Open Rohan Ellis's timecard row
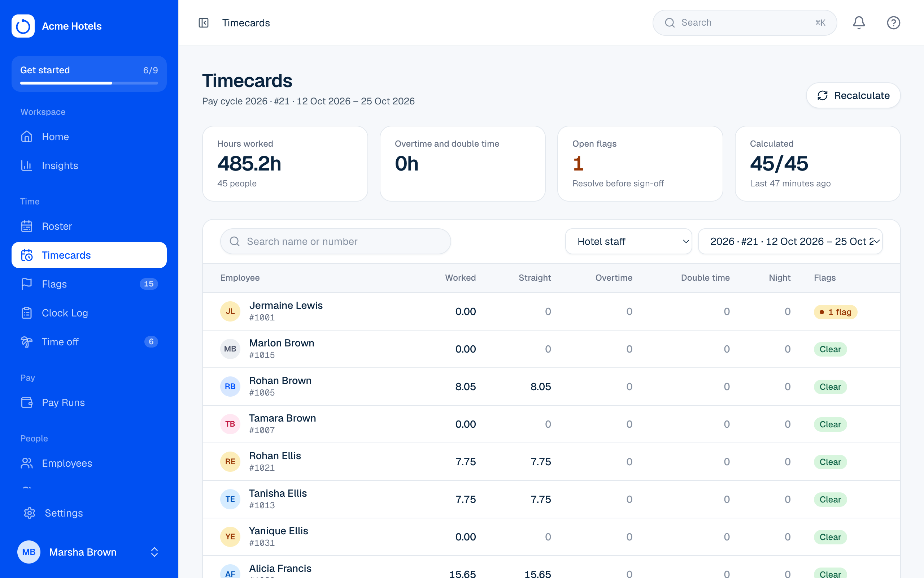 [x=552, y=462]
